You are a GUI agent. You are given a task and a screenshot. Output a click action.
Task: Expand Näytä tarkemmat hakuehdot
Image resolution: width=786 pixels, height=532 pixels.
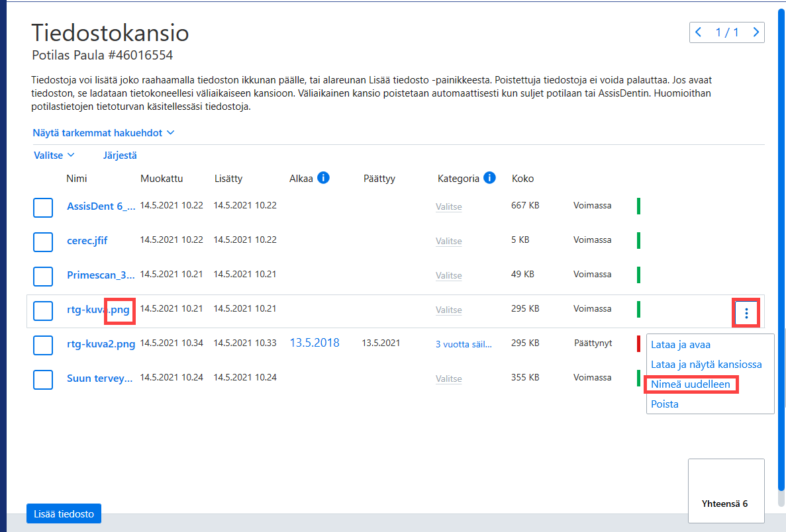pos(104,133)
